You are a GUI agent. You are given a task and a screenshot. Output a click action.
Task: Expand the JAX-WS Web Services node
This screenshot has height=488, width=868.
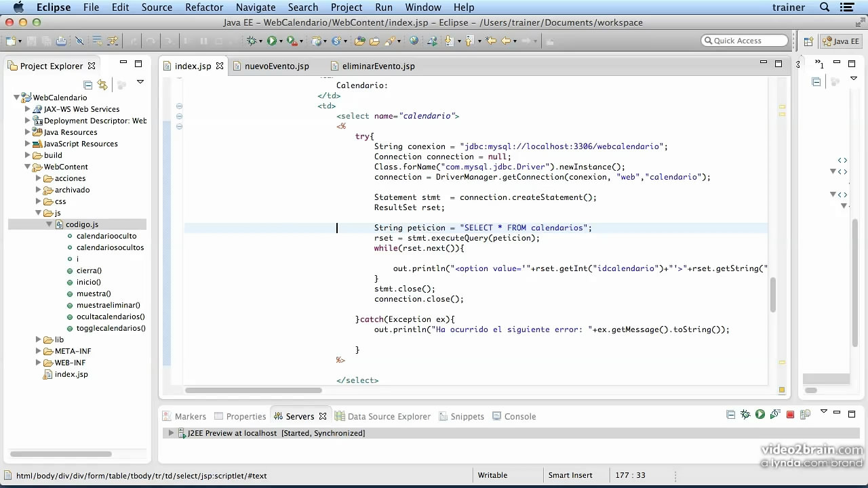point(28,109)
